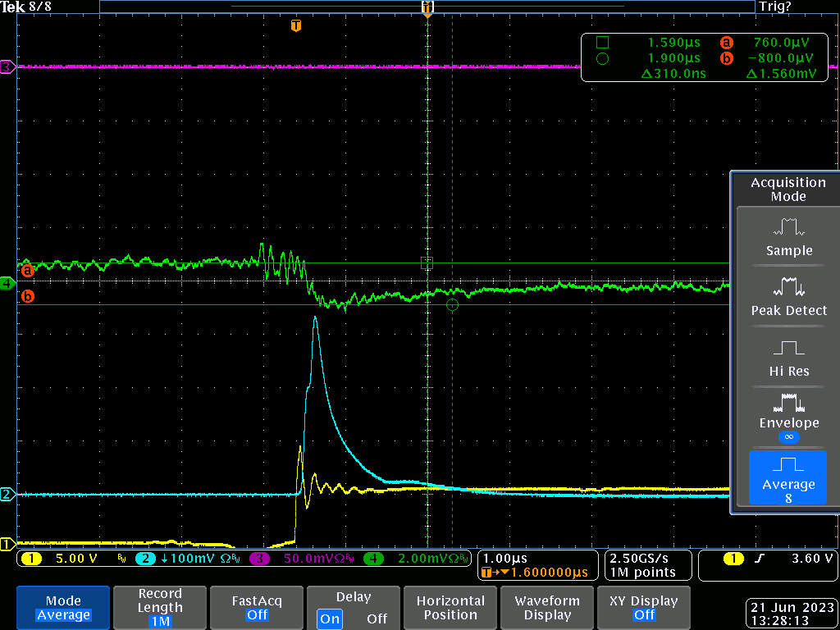Click the orange trigger position T marker

tap(295, 25)
